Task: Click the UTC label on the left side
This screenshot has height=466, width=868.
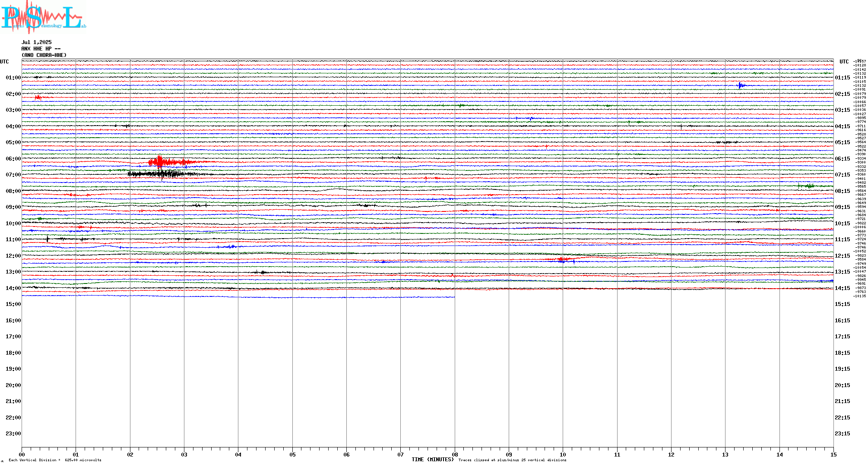Action: [4, 62]
